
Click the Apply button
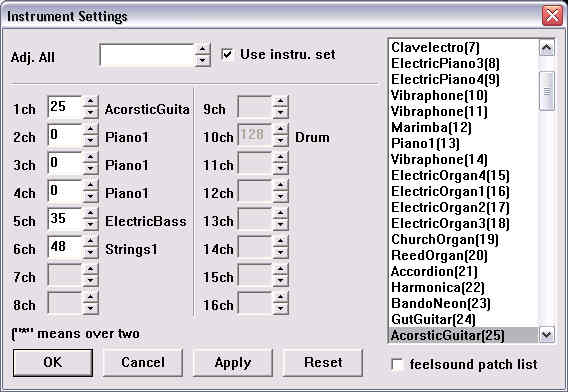click(233, 362)
